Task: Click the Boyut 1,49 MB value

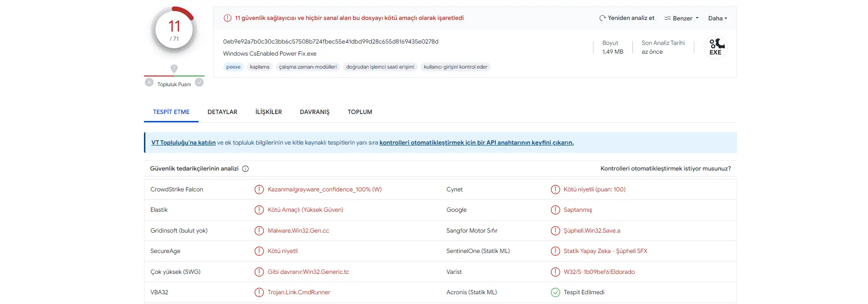Action: tap(612, 52)
